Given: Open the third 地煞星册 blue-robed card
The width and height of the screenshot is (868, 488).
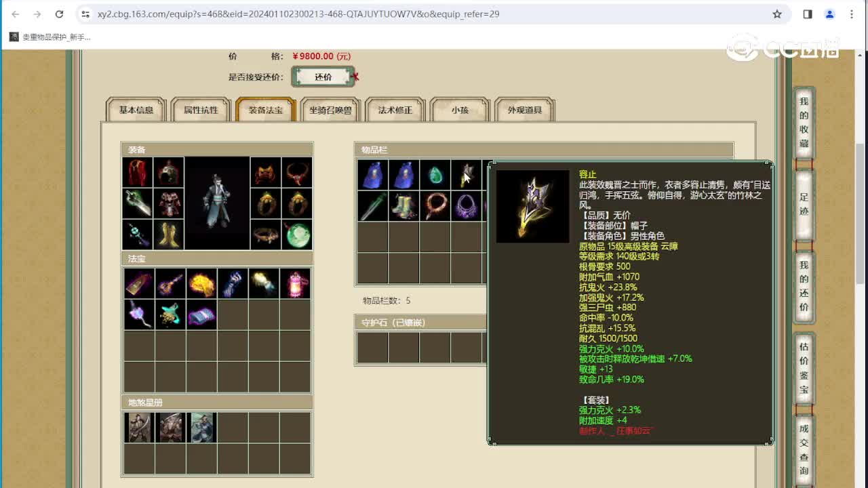Looking at the screenshot, I should [x=201, y=428].
